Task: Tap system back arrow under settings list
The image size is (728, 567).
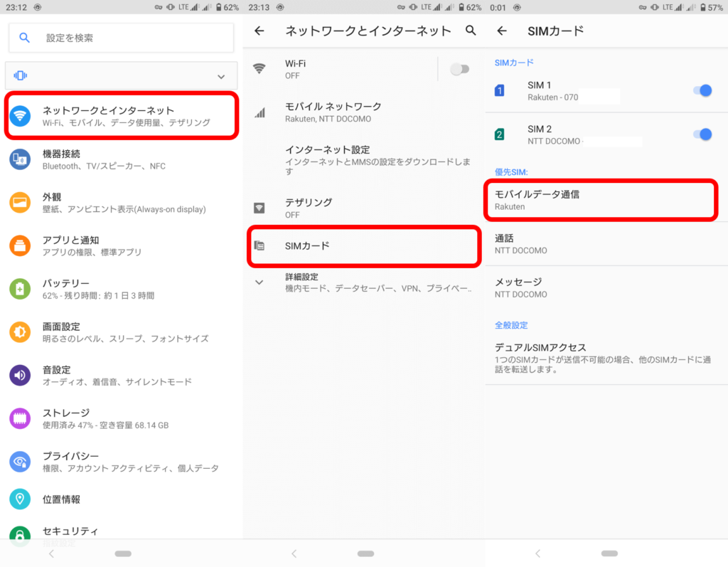Action: (x=51, y=553)
